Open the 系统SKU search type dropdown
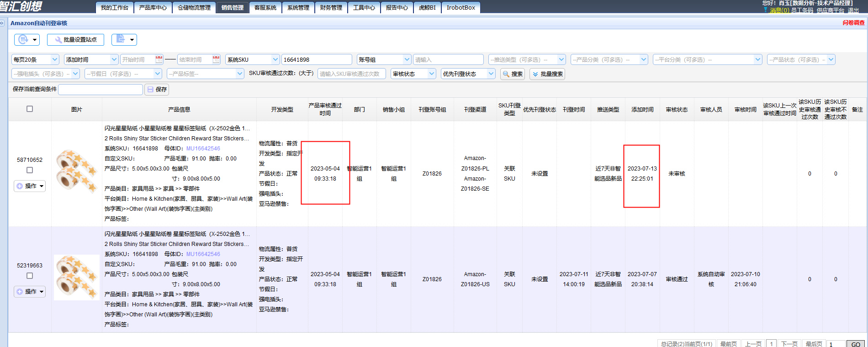 (x=252, y=59)
